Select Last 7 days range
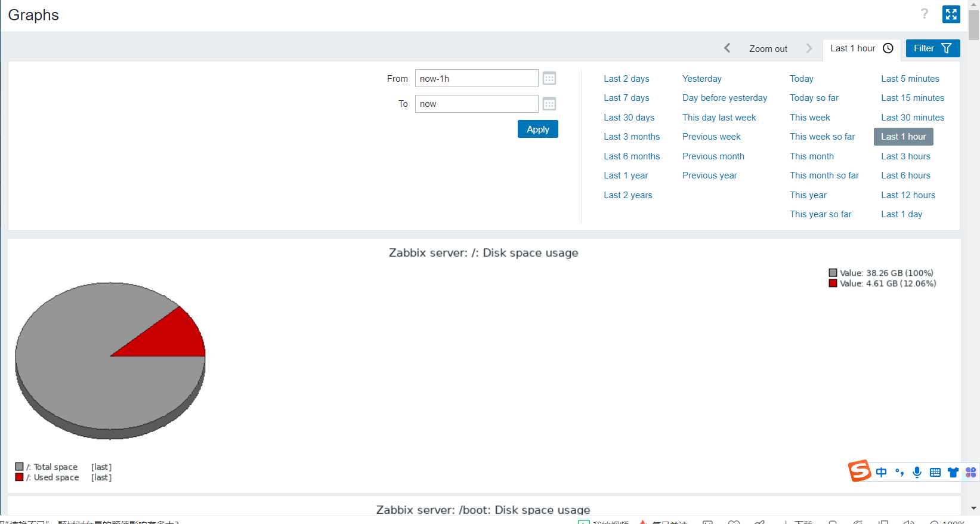Viewport: 980px width, 524px height. pos(626,98)
